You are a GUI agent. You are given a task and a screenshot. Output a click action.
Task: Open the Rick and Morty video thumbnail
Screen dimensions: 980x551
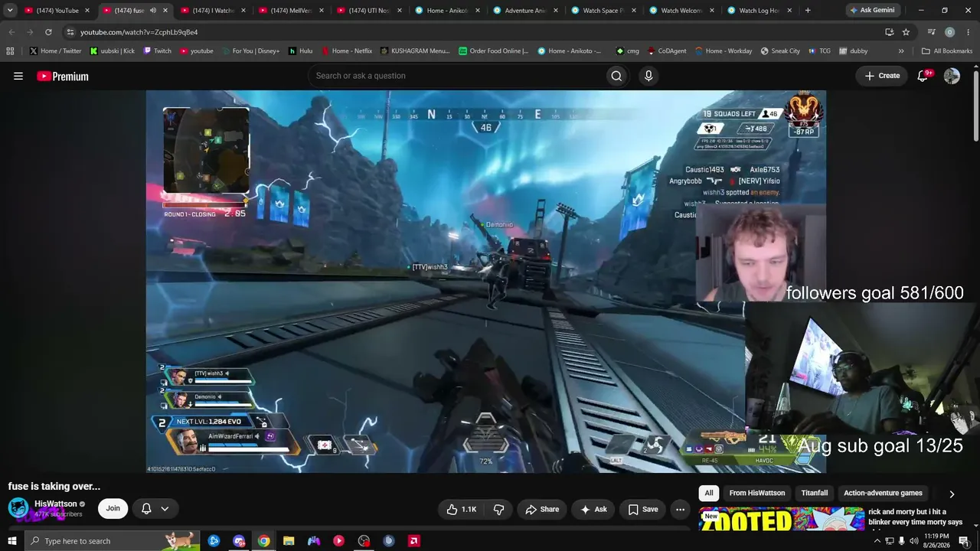(782, 518)
